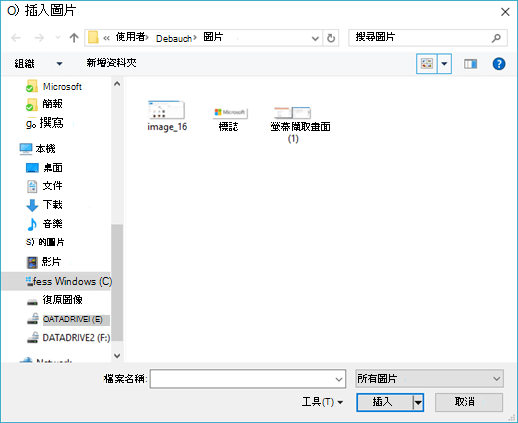Show hidden path with the « chevron
The height and width of the screenshot is (423, 518).
pyautogui.click(x=106, y=38)
